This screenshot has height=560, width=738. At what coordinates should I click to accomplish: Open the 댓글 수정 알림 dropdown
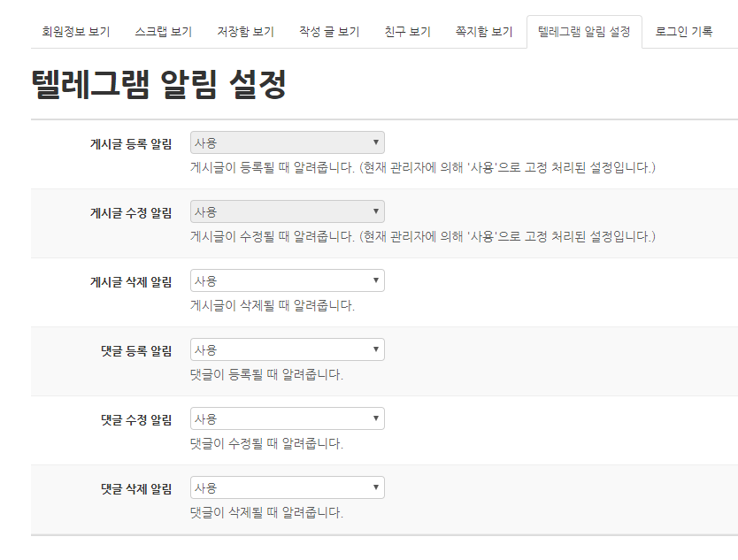coord(287,418)
